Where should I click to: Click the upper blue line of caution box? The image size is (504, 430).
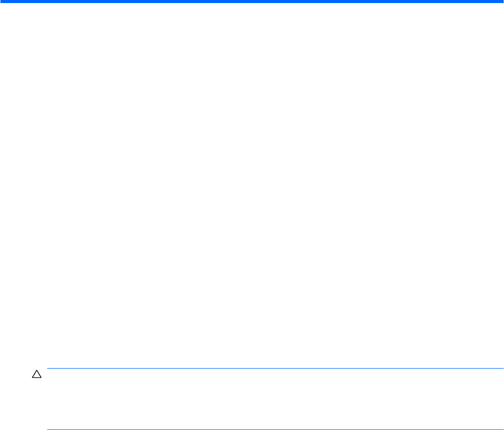pos(275,368)
